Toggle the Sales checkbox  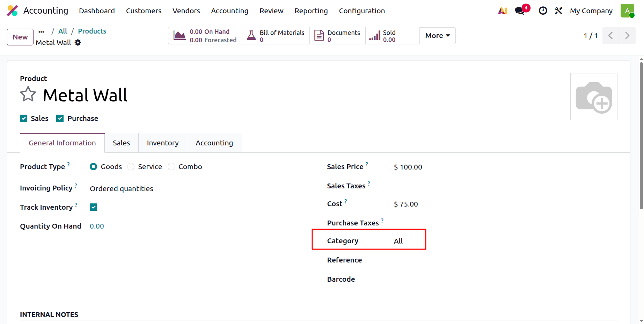[24, 118]
